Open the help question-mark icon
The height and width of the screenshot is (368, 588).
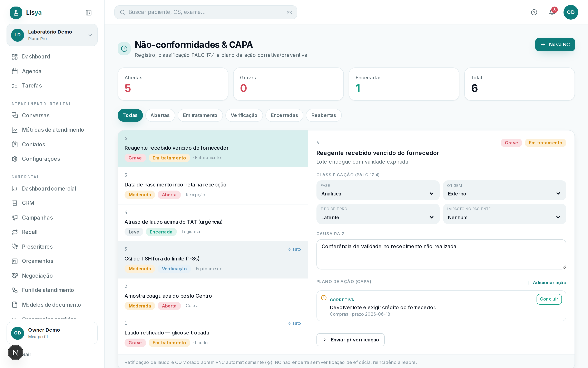pos(534,12)
